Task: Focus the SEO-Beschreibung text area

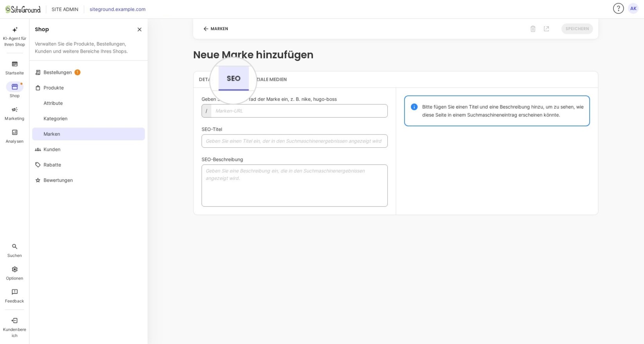Action: tap(294, 185)
